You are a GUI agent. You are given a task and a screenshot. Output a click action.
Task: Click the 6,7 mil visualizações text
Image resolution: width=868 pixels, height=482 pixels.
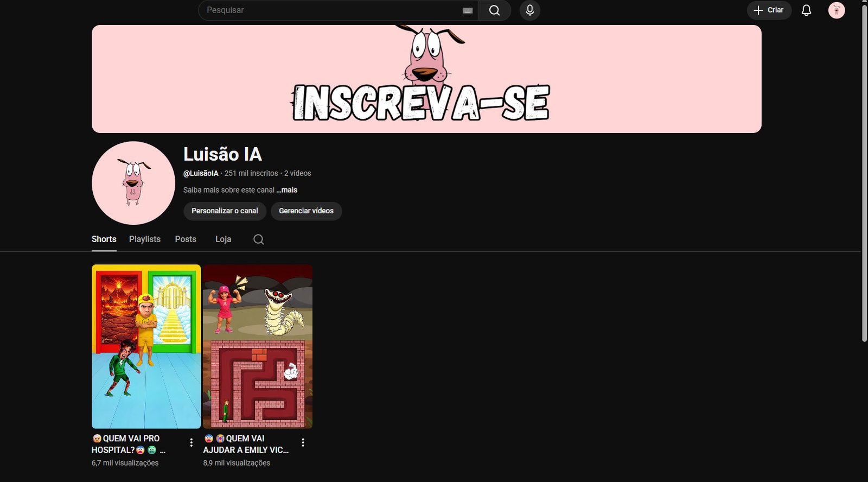[125, 463]
